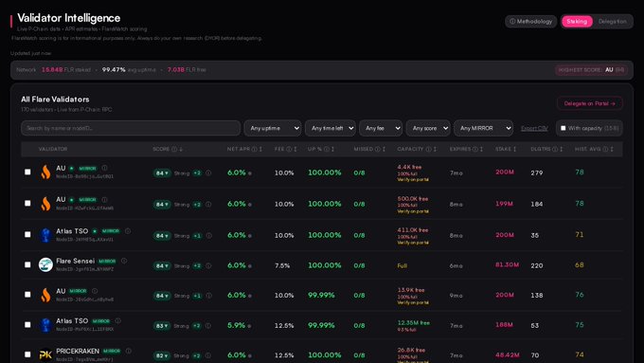Enable the With capacity checkbox
Screen dimensions: 644x363
pos(563,128)
